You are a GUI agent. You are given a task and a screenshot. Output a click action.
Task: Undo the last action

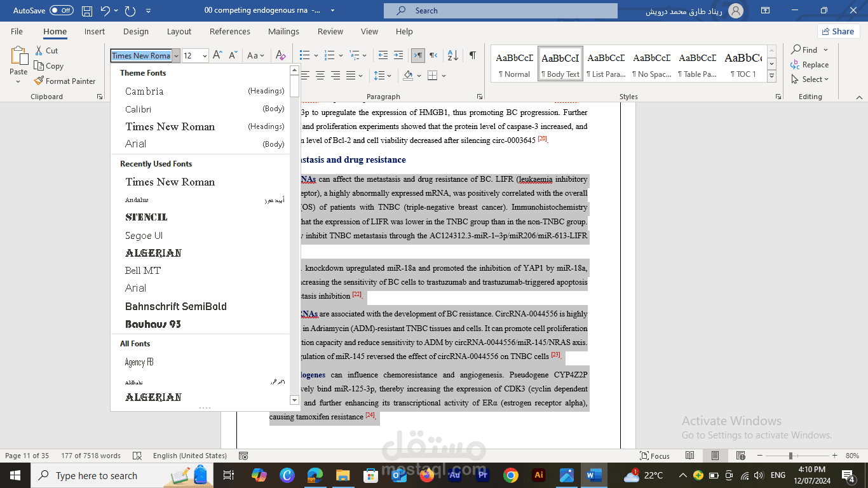pyautogui.click(x=106, y=11)
